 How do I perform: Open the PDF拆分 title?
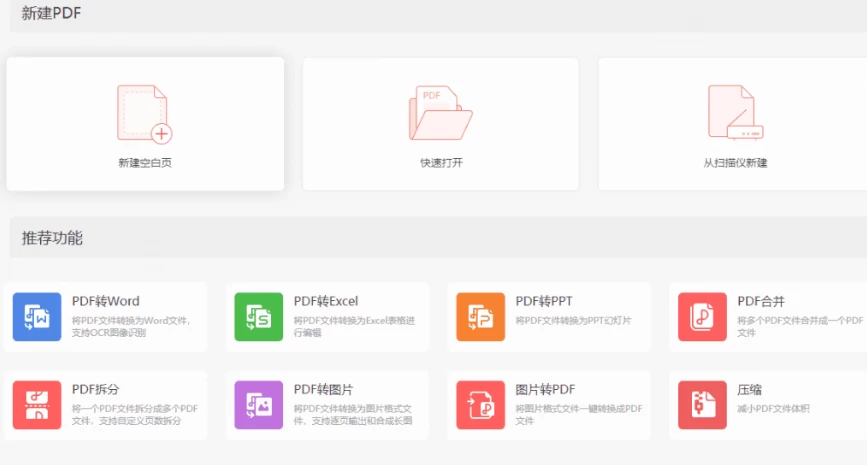click(x=96, y=389)
